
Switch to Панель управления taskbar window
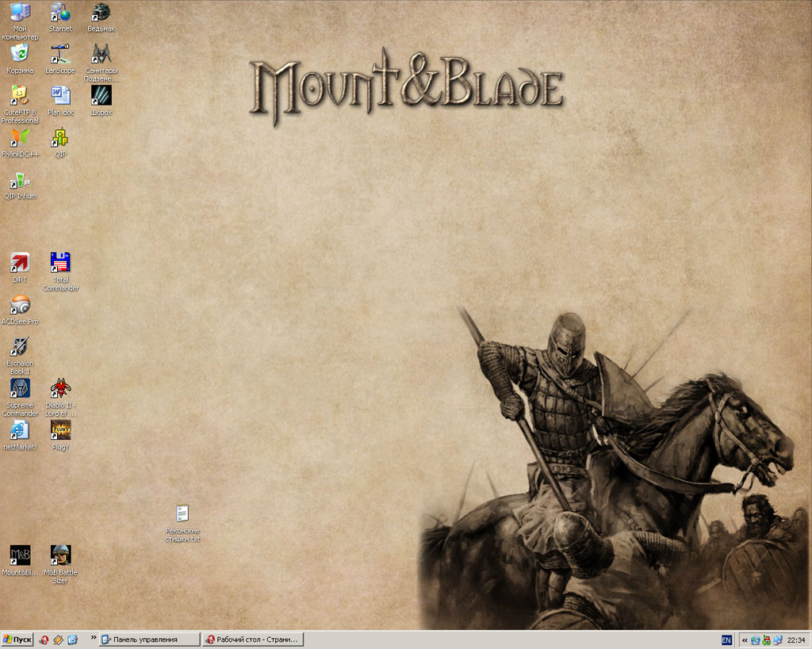click(149, 639)
